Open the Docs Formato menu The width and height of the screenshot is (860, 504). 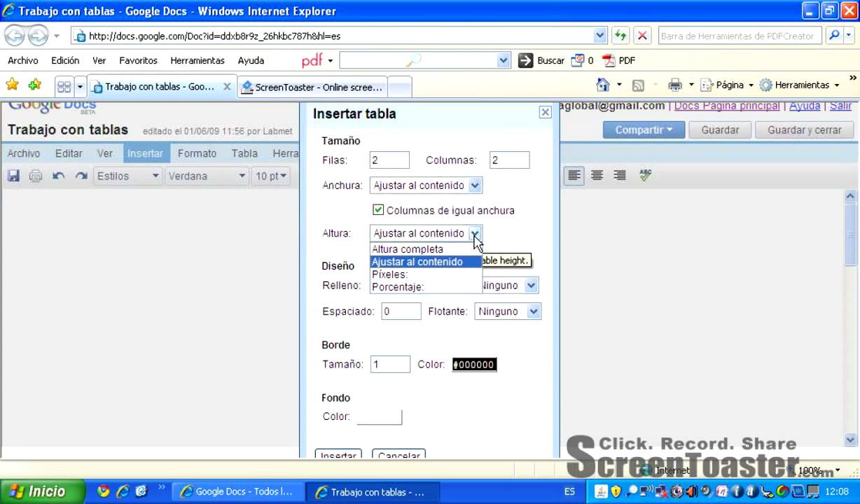click(x=197, y=153)
